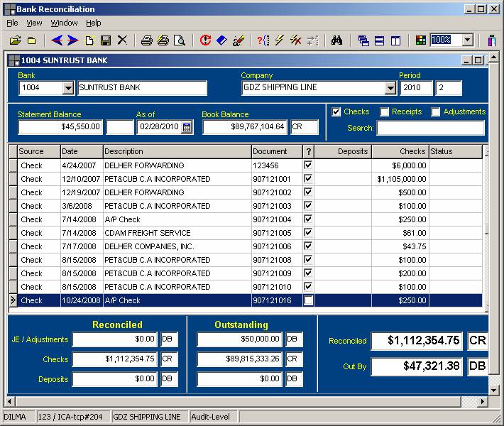
Task: Click the blue previous record arrow
Action: click(57, 40)
